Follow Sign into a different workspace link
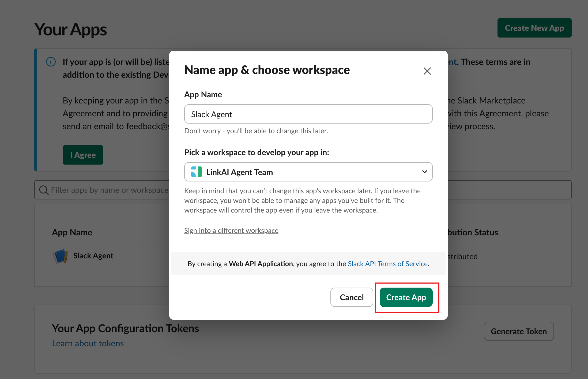The width and height of the screenshot is (588, 379). pyautogui.click(x=231, y=231)
